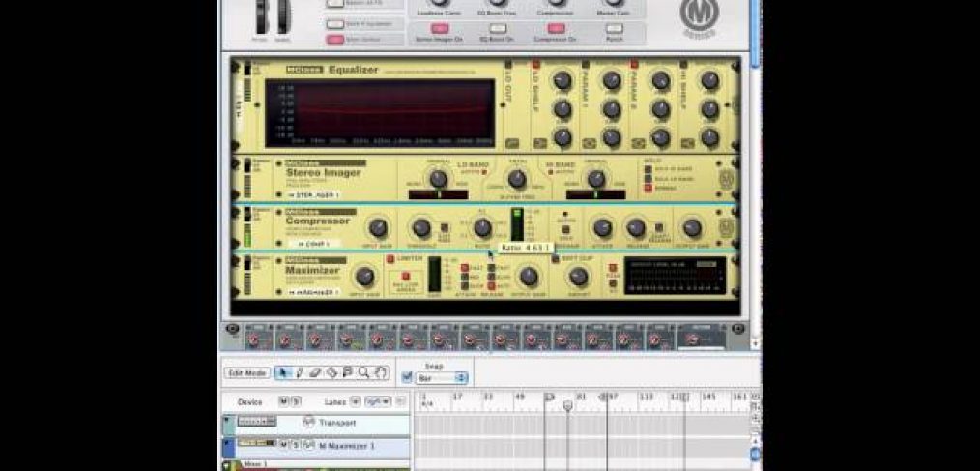This screenshot has width=980, height=471.
Task: Select the Razor tool
Action: pyautogui.click(x=331, y=372)
